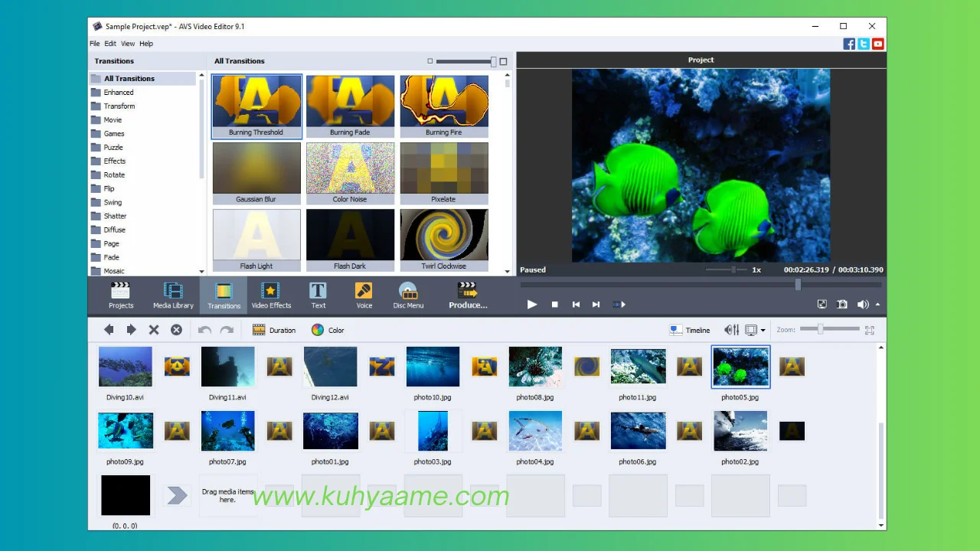Click transition after Diving11.avi clip
Viewport: 980px width, 551px height.
point(279,367)
